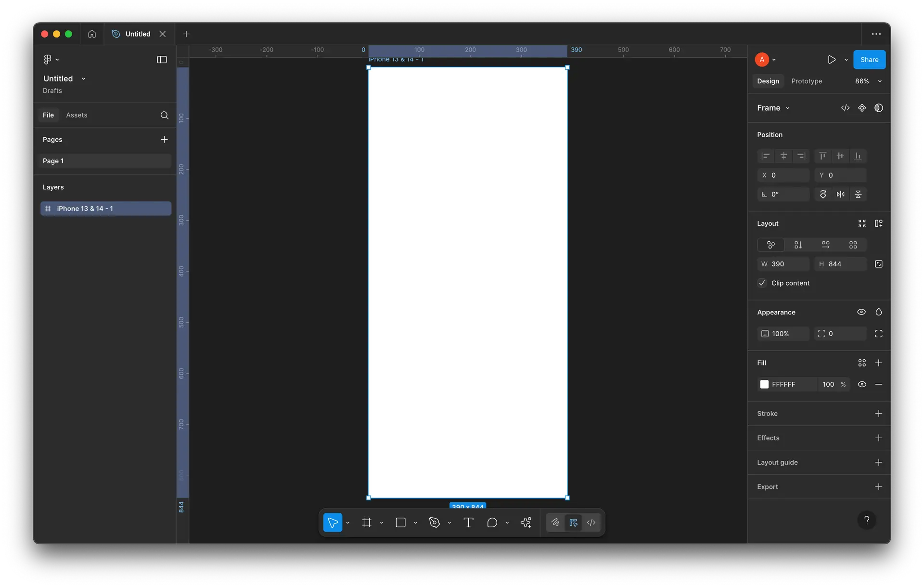Select the Text tool in the toolbar
Screen dimensions: 924x588
(x=468, y=523)
